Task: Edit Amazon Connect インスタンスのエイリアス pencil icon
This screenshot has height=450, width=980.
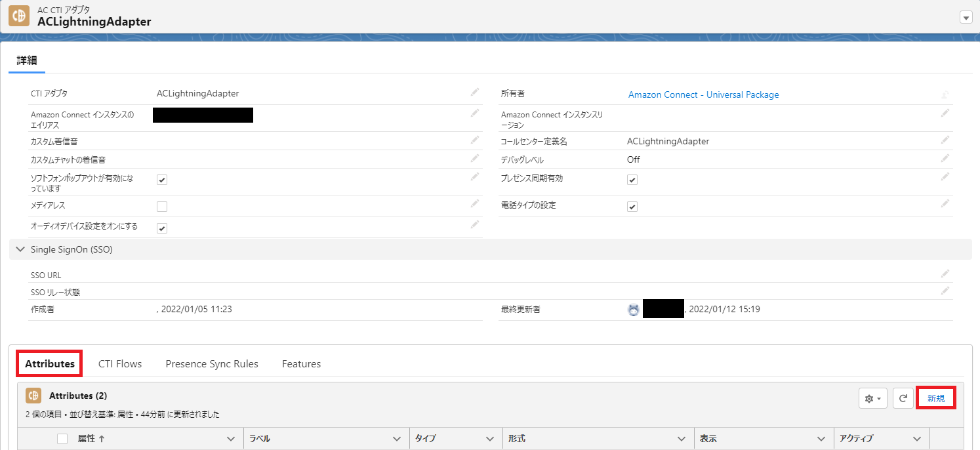Action: point(475,113)
